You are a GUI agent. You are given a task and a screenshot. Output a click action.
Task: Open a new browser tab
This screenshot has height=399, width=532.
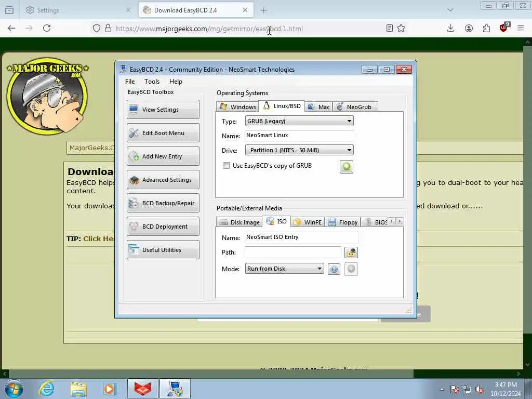tap(263, 10)
